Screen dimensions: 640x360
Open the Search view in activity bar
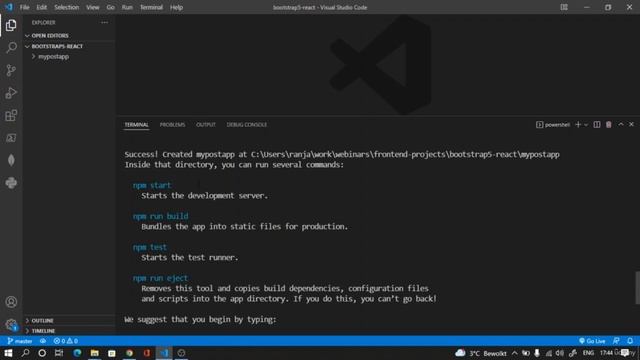[x=11, y=48]
